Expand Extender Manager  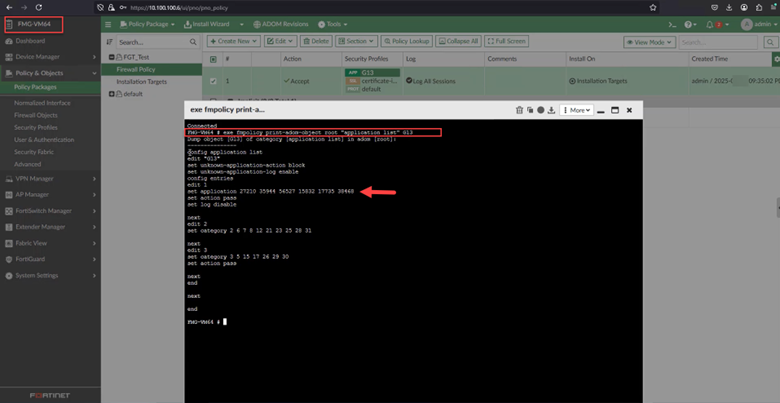coord(50,227)
